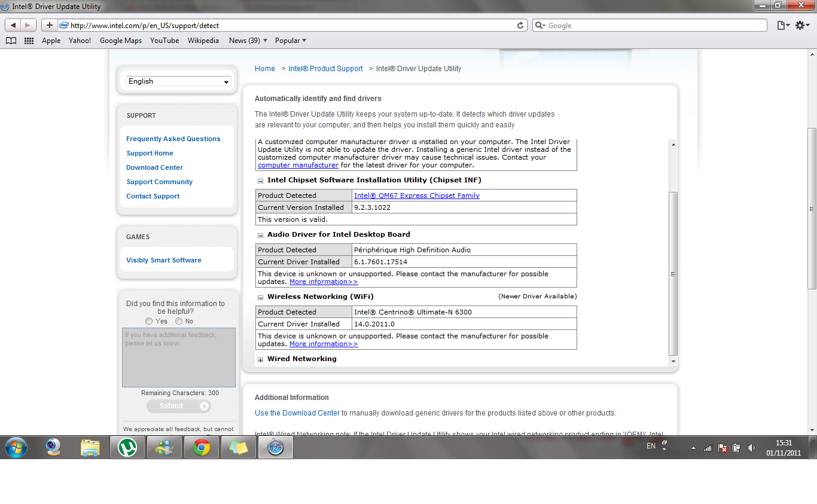Open the Support Home sidebar link

(150, 153)
